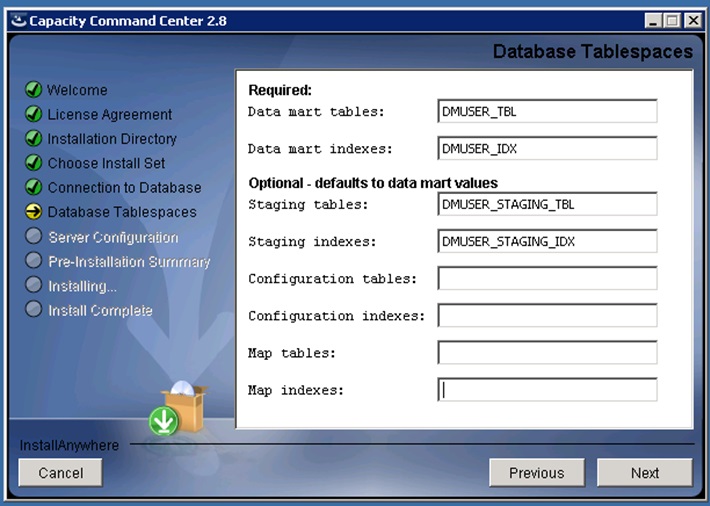710x506 pixels.
Task: Click the Choose Install Set step text
Action: 106,163
